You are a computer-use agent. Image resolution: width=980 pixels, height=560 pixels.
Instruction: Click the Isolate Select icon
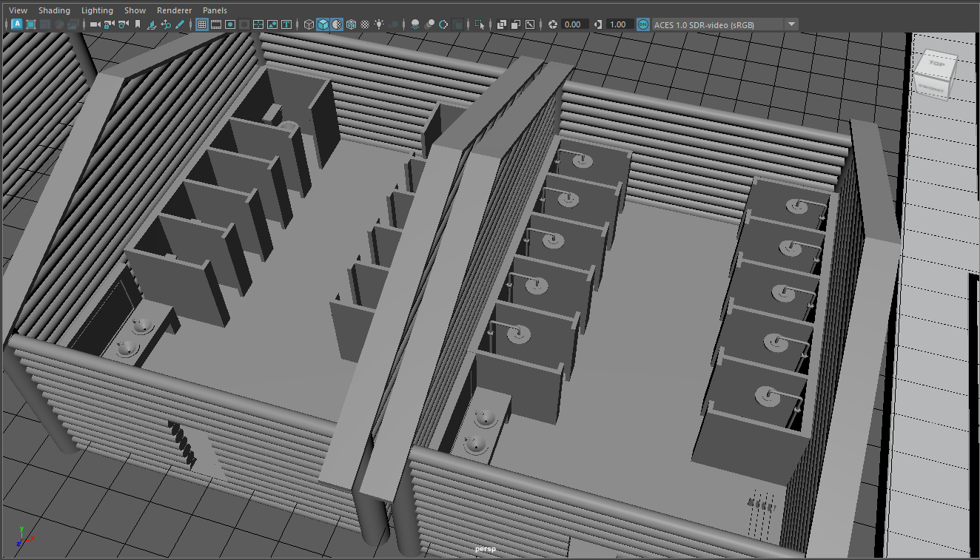pos(480,24)
